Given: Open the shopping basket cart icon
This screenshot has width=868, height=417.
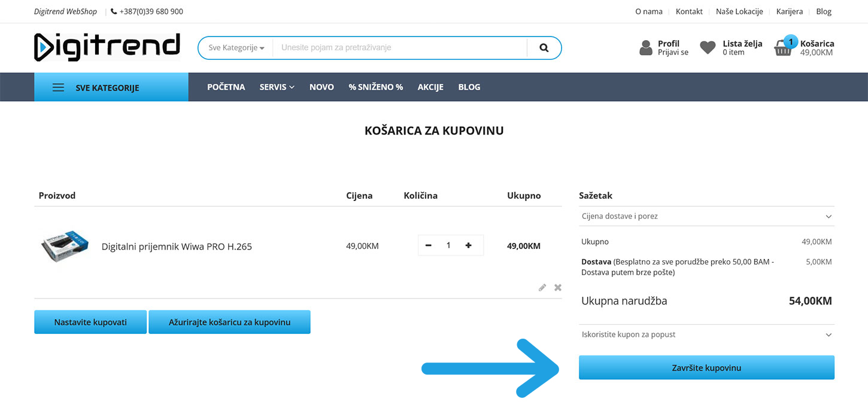Looking at the screenshot, I should (x=783, y=48).
